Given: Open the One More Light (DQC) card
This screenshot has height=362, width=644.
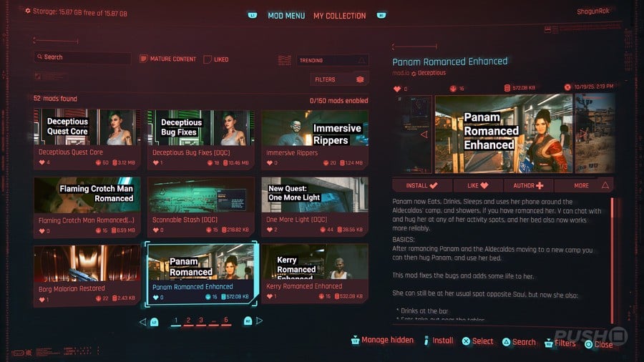Looking at the screenshot, I should pos(315,207).
